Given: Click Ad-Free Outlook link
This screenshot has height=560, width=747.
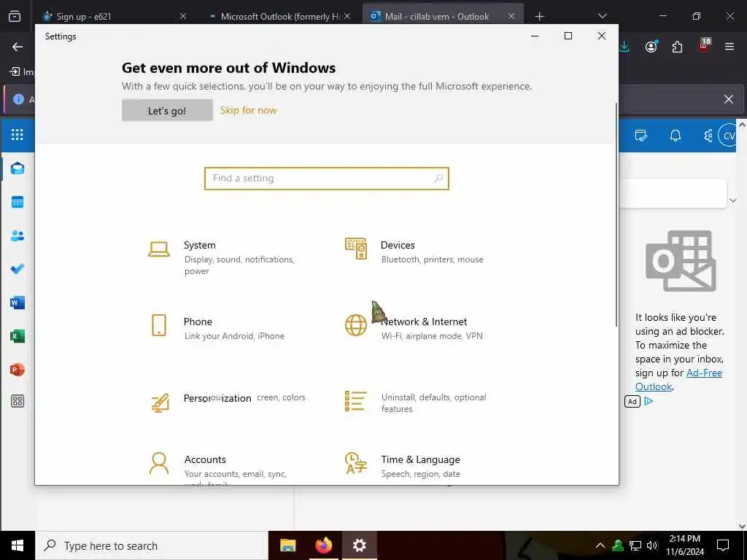Looking at the screenshot, I should (x=679, y=379).
